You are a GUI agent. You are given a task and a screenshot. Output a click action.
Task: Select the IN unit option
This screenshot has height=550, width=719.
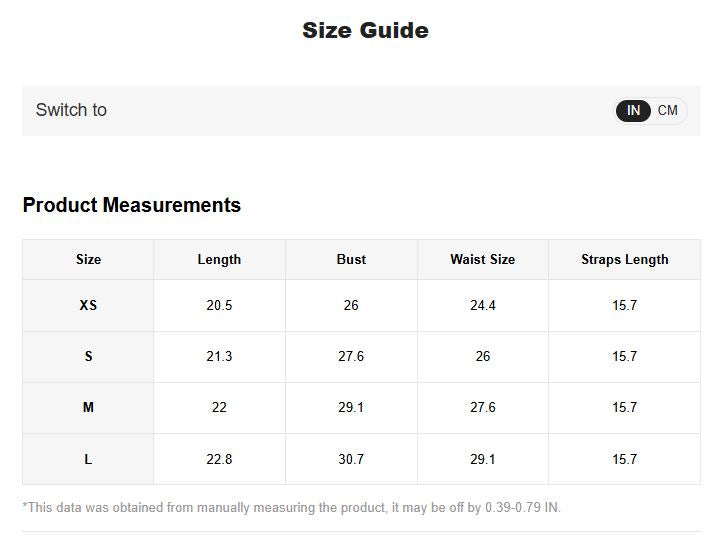click(x=633, y=111)
